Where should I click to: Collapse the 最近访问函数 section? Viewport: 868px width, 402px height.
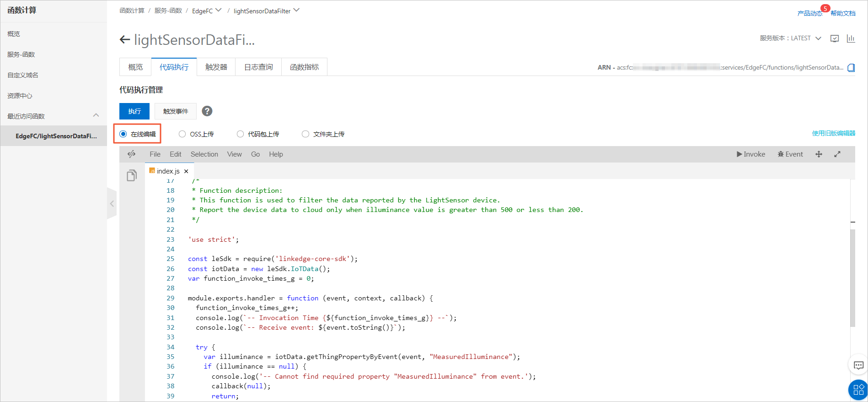[x=96, y=115]
